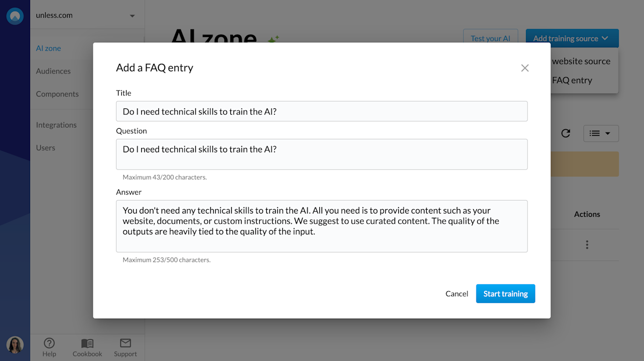Open the Components section
The image size is (644, 361).
[x=57, y=94]
